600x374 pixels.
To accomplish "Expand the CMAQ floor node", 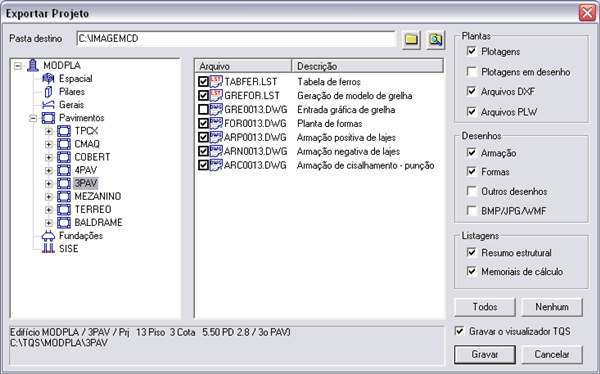I will point(49,144).
